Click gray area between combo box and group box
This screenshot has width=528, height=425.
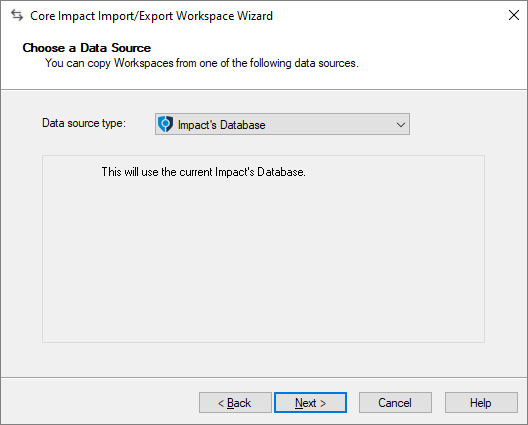(x=263, y=145)
